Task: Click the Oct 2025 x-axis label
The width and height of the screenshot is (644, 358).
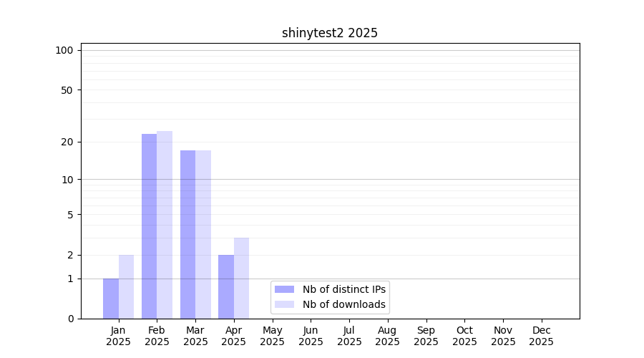Action: tap(464, 336)
